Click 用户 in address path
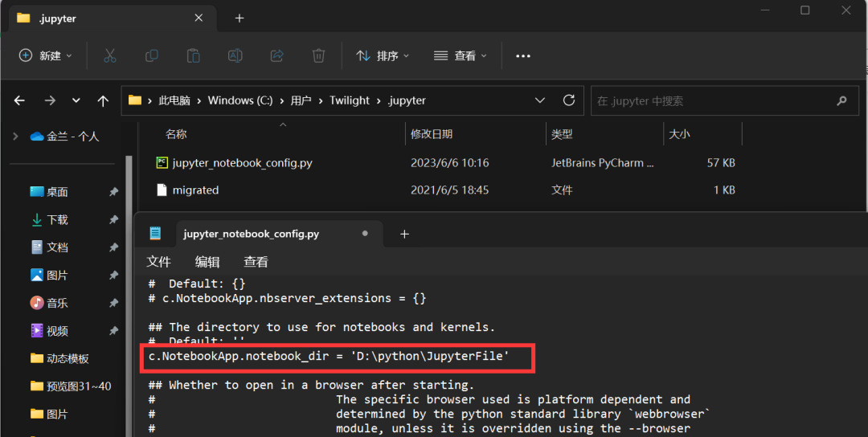The image size is (868, 437). click(301, 100)
